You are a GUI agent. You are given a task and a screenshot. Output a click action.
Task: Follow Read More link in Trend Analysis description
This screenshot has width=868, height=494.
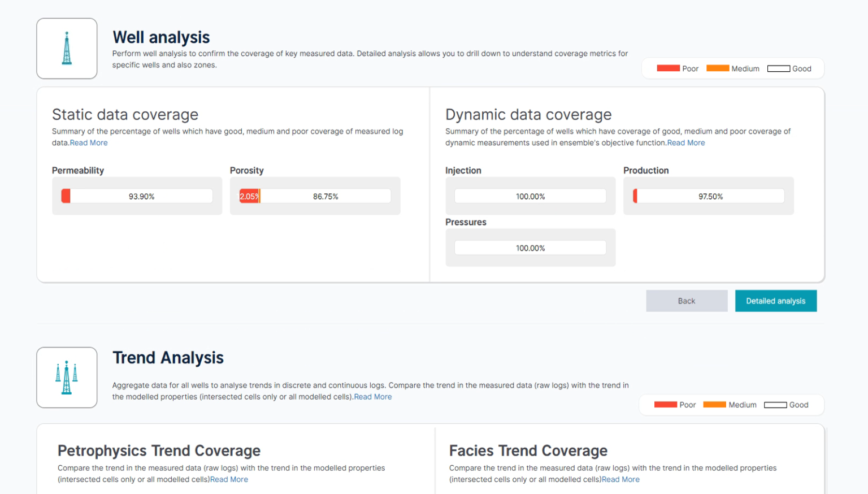pyautogui.click(x=373, y=397)
